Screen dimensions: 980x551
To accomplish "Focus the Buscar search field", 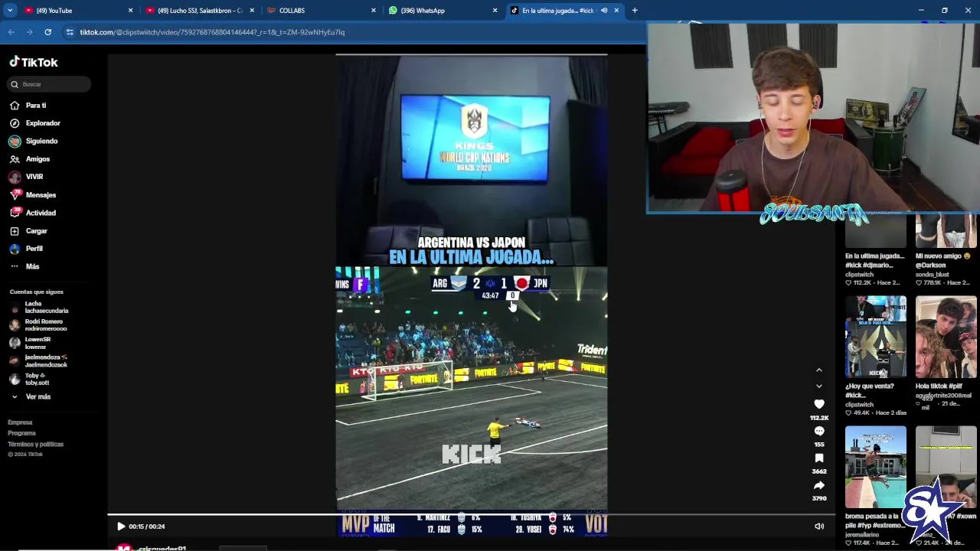I will tap(50, 84).
